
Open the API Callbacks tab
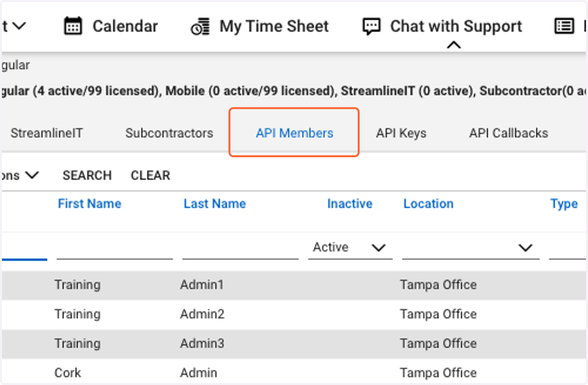click(509, 133)
